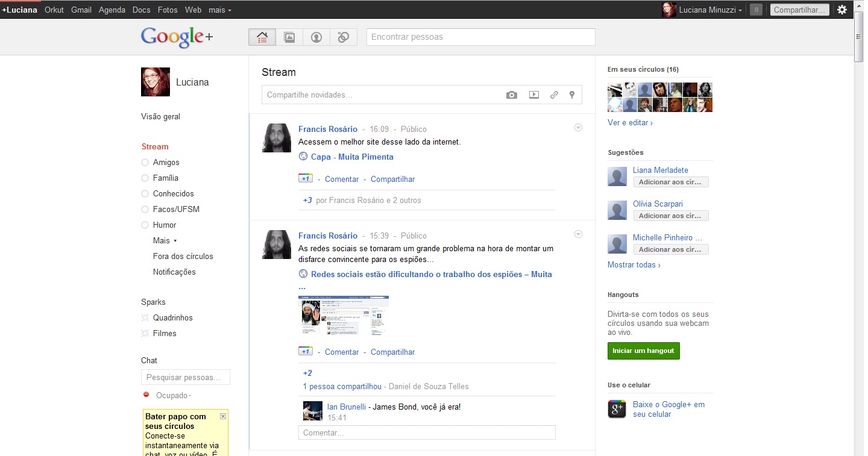Click Mostrar todas suggestions link
Viewport: 868px width, 456px height.
pyautogui.click(x=634, y=265)
